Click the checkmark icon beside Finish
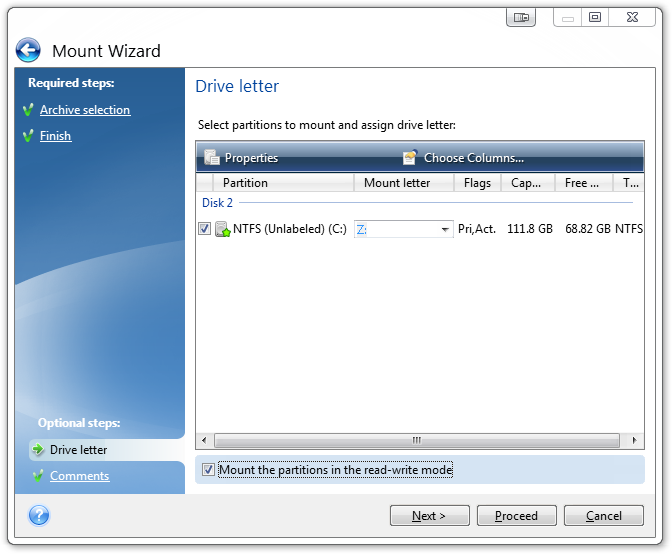This screenshot has height=554, width=672. pos(28,136)
